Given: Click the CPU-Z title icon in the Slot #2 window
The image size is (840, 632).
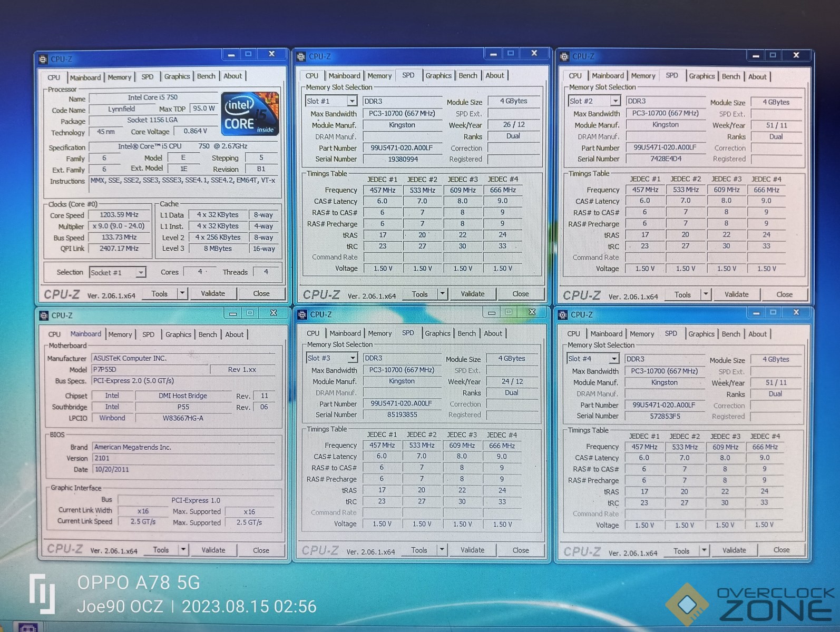Looking at the screenshot, I should [x=564, y=56].
